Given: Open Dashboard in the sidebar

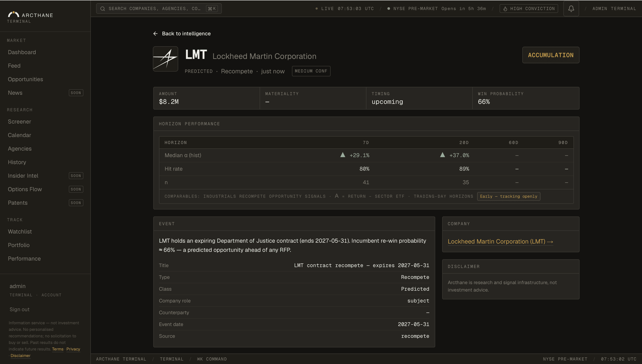Looking at the screenshot, I should click(x=22, y=52).
